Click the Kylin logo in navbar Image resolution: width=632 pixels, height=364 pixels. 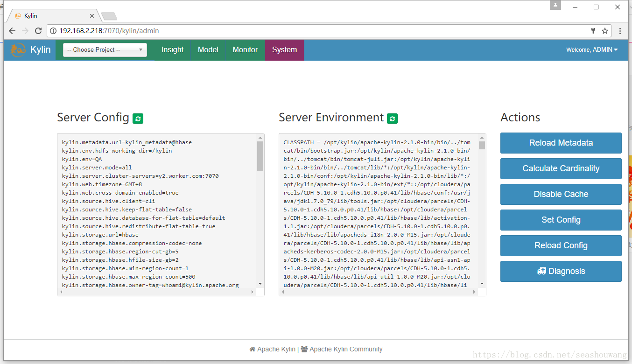(31, 50)
